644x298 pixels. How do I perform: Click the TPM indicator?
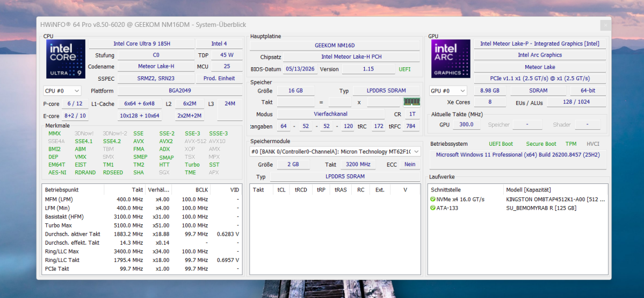[x=571, y=144]
